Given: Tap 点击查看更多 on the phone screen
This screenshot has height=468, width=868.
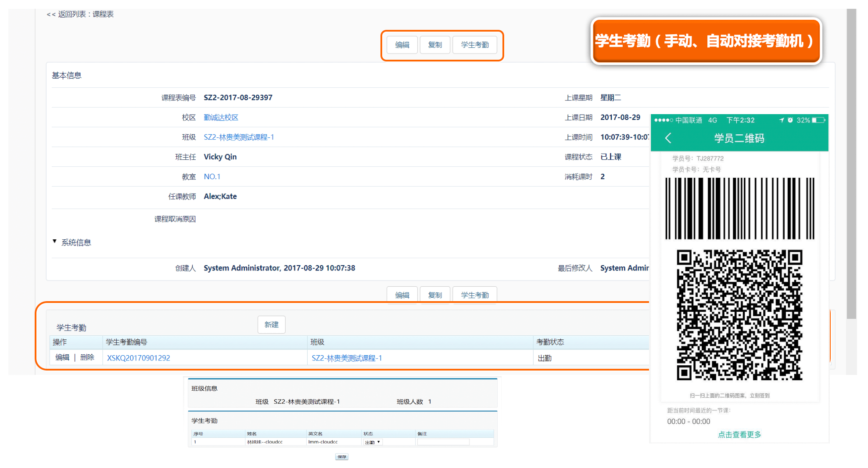Looking at the screenshot, I should pos(739,435).
